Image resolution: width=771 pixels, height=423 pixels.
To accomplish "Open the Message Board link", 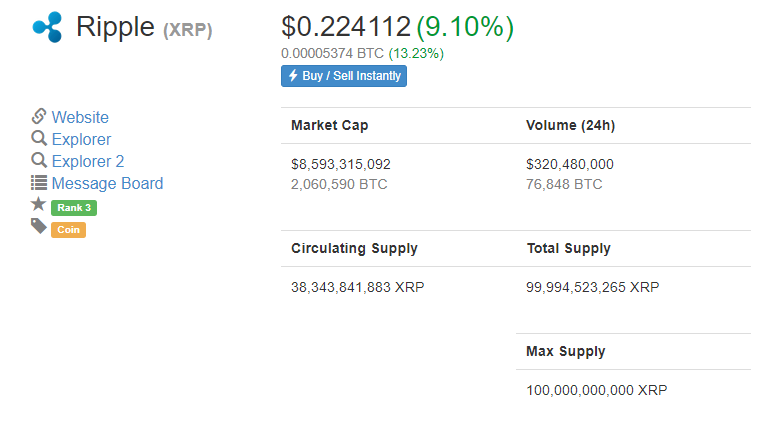I will point(107,183).
